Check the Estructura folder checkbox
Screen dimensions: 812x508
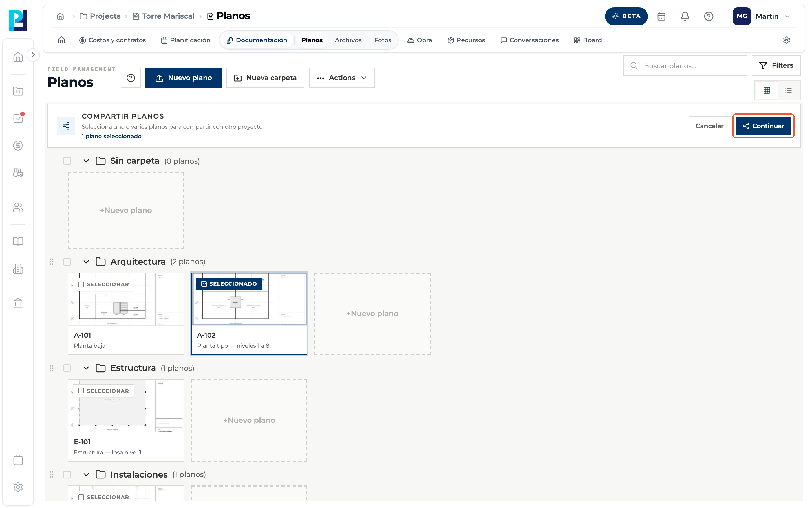point(67,368)
